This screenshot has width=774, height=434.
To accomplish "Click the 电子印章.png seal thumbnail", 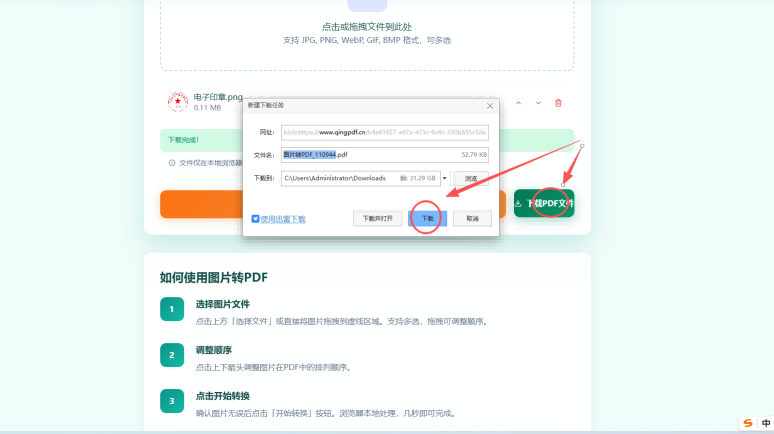I will [178, 102].
